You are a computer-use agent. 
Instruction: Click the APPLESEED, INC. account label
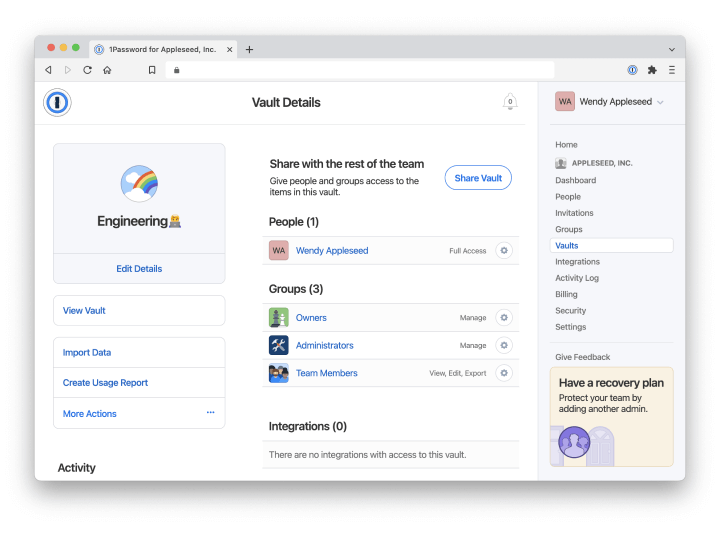[x=602, y=163]
